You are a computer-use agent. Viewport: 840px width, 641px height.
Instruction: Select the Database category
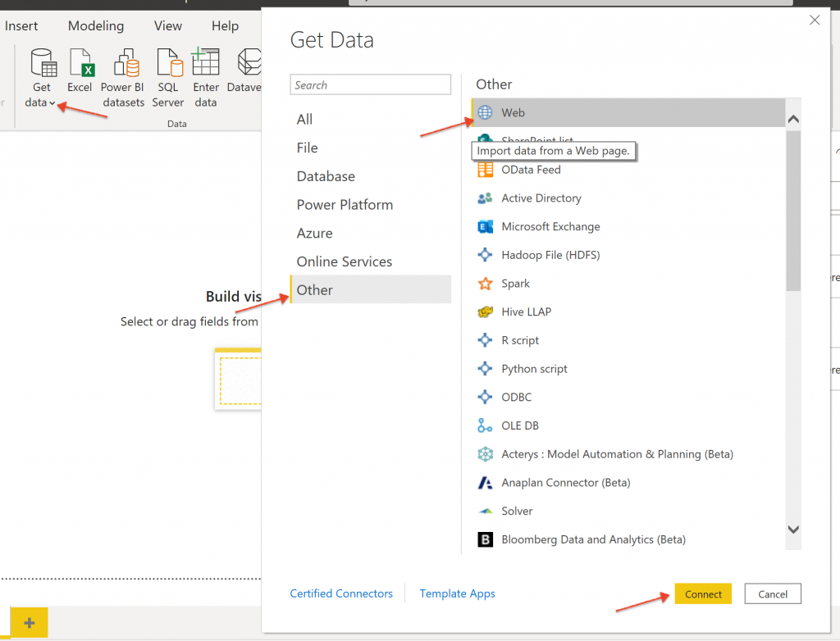coord(326,176)
